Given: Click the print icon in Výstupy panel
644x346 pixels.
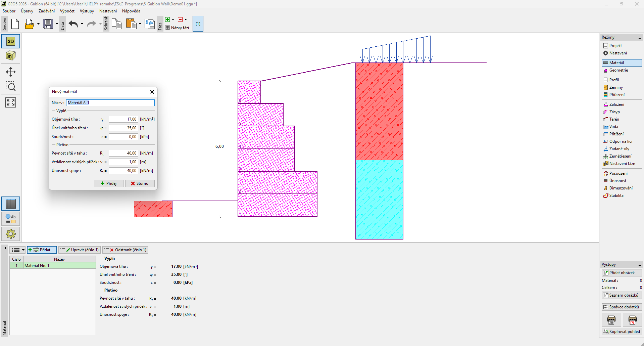Looking at the screenshot, I should pos(611,320).
